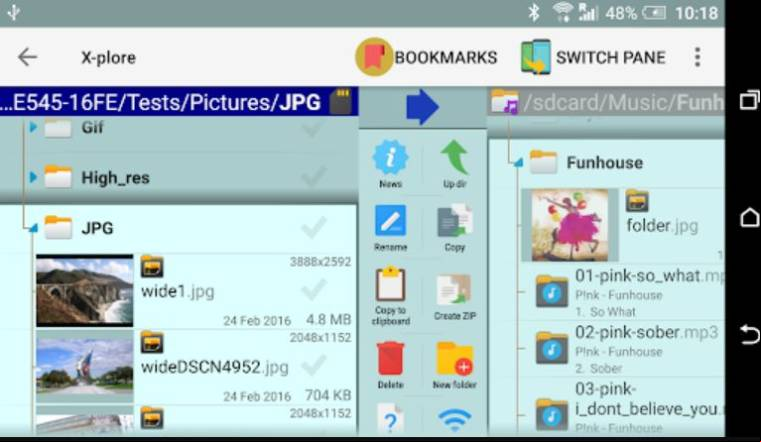Tap the Switch Pane button
This screenshot has height=442, width=761.
click(x=593, y=57)
